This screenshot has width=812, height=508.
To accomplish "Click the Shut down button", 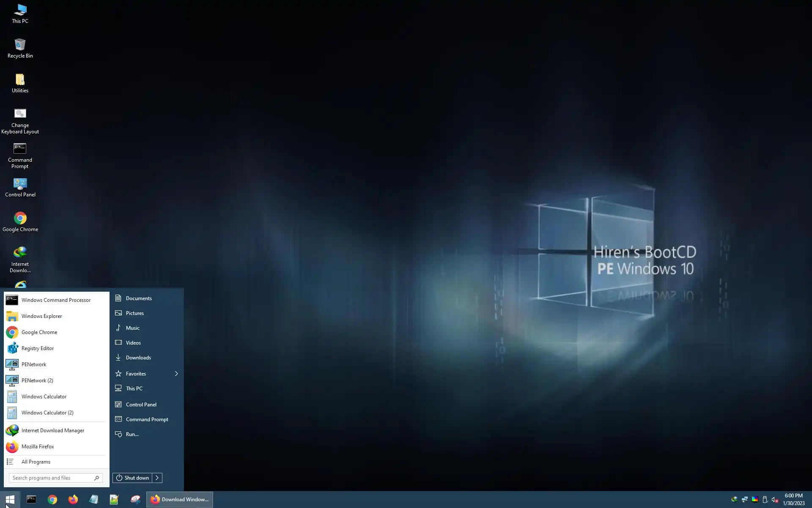I will 132,478.
